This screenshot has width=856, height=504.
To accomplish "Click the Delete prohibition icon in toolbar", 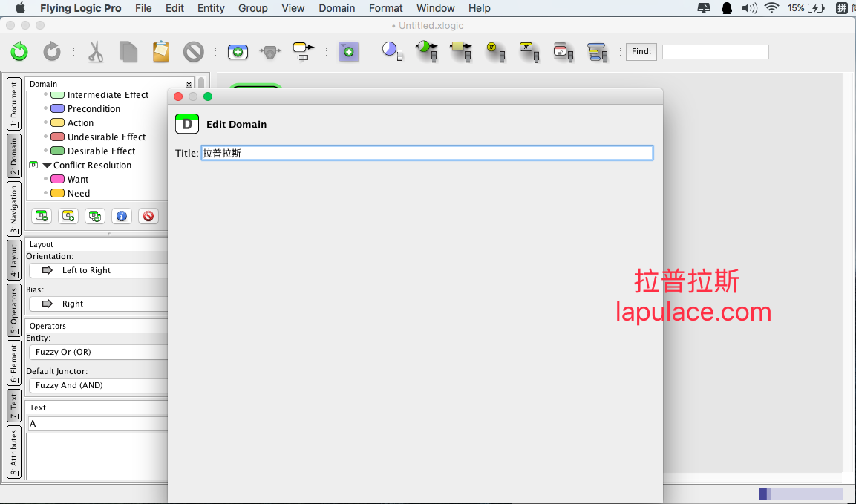I will (x=193, y=52).
